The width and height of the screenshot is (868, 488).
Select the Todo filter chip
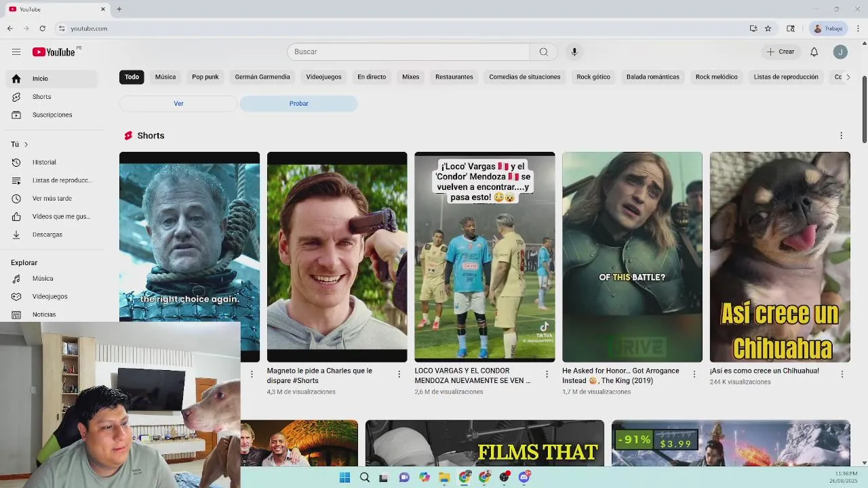point(132,77)
